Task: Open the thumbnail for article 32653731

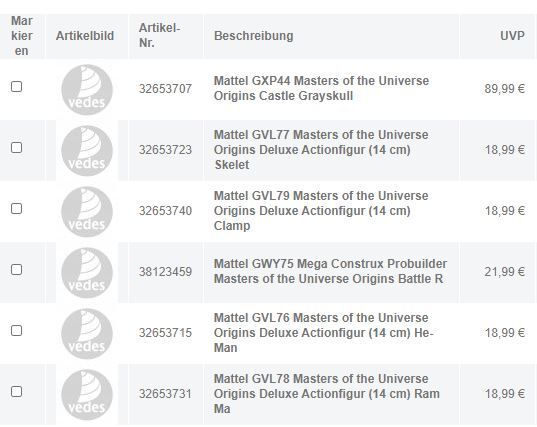Action: coord(87,394)
